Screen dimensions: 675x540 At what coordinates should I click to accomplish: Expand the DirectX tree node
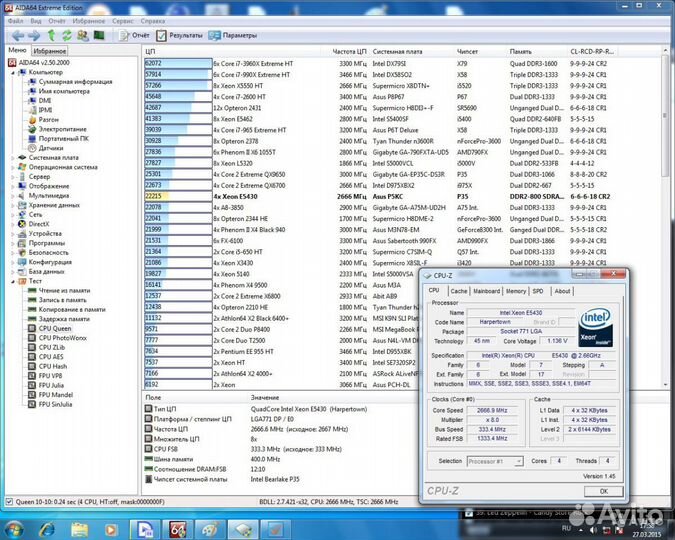[x=12, y=224]
